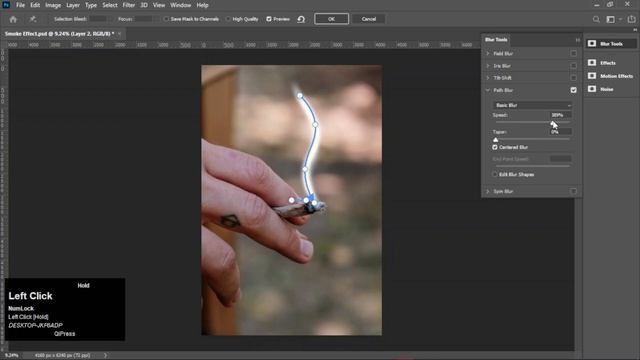
Task: Open the Filter menu
Action: click(x=129, y=5)
